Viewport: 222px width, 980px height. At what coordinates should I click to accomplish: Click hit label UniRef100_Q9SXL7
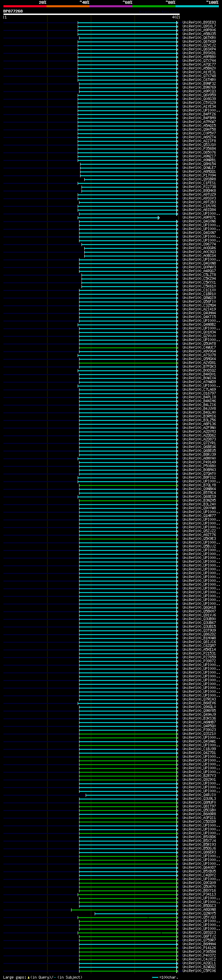199,26
